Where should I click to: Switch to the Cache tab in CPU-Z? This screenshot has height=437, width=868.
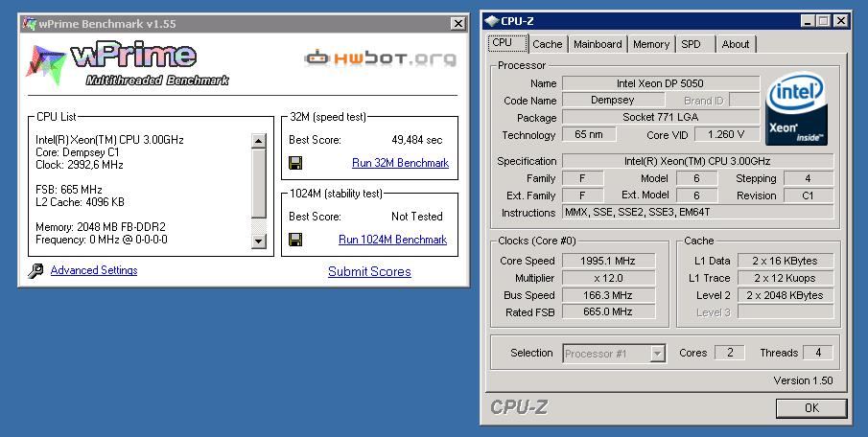(x=547, y=44)
